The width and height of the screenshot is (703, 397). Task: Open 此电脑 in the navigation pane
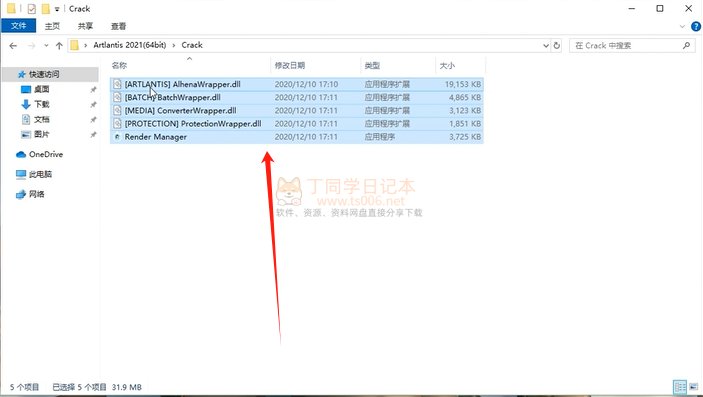[40, 174]
